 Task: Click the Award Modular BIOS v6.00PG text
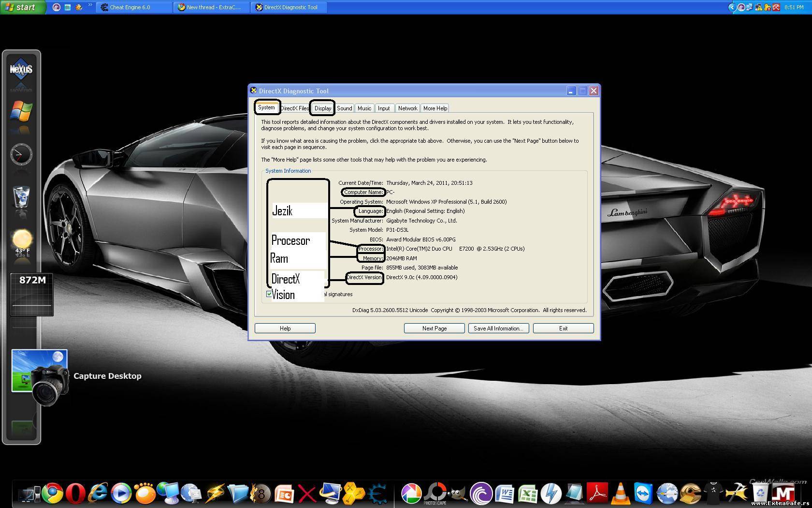(x=420, y=239)
